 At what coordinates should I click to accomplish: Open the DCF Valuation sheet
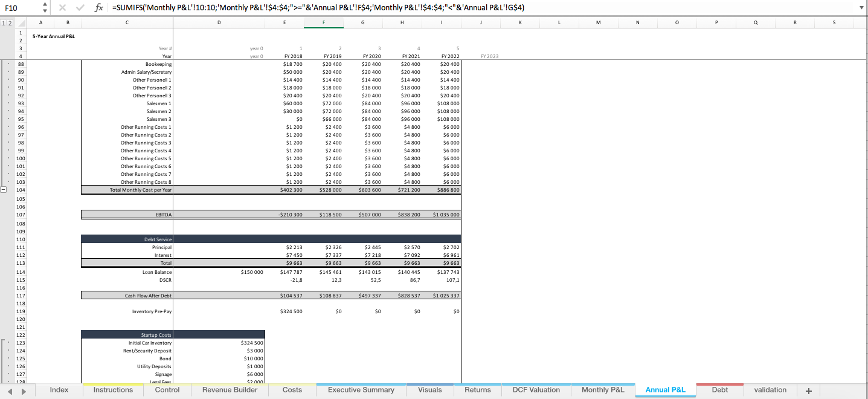(536, 390)
